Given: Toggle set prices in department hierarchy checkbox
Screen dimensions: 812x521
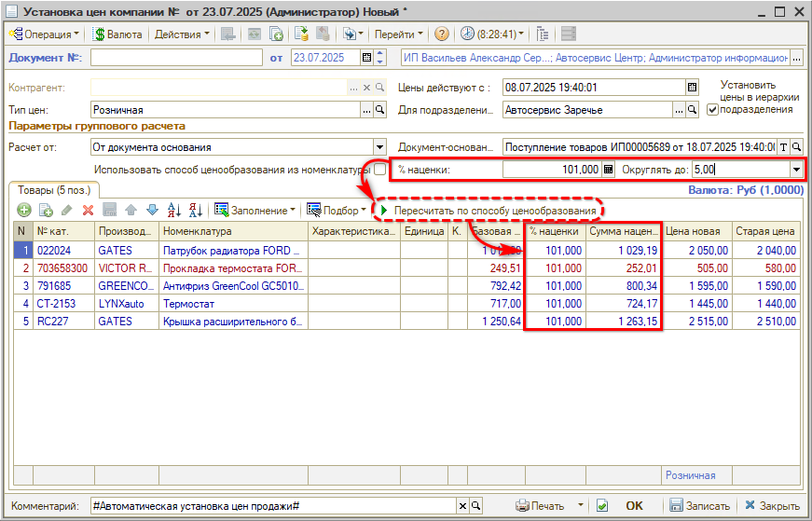Looking at the screenshot, I should coord(713,109).
